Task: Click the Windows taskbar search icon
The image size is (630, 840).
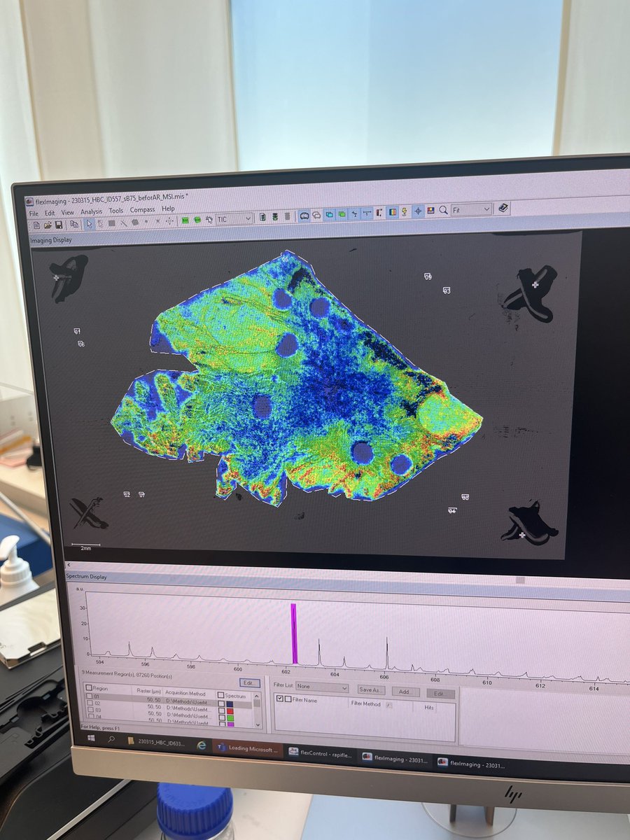Action: (112, 739)
